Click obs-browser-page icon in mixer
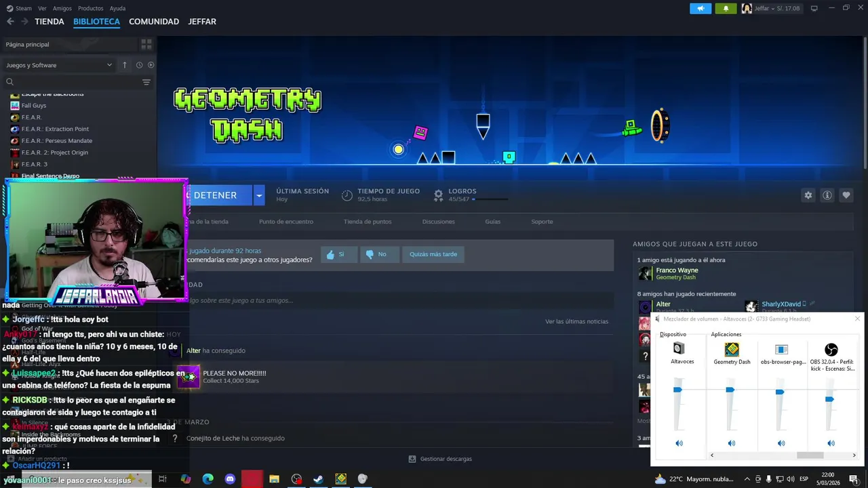The image size is (868, 488). [781, 350]
